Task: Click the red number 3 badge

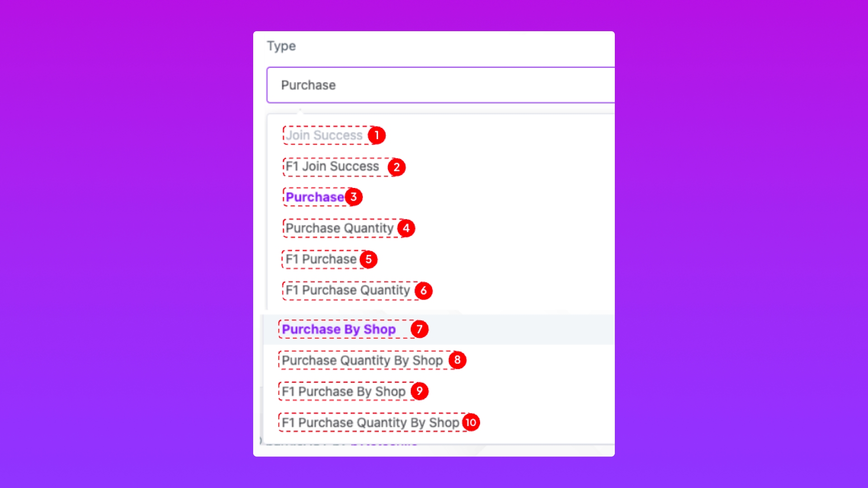Action: (354, 197)
